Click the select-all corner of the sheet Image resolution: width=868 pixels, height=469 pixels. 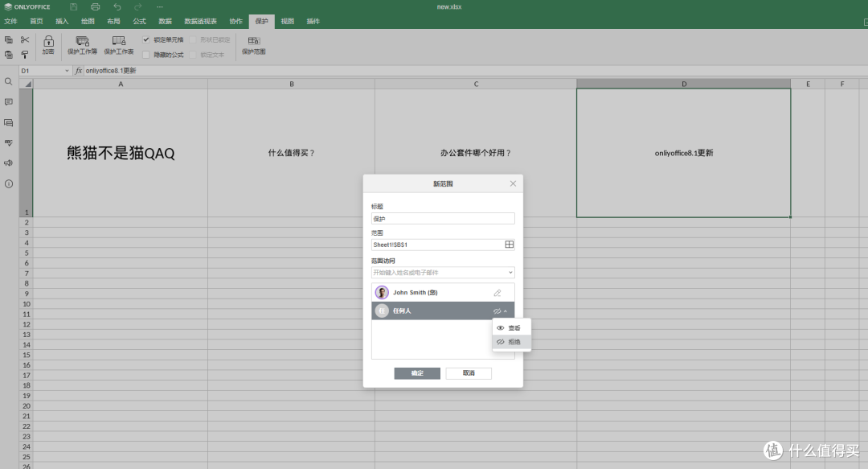(x=26, y=84)
